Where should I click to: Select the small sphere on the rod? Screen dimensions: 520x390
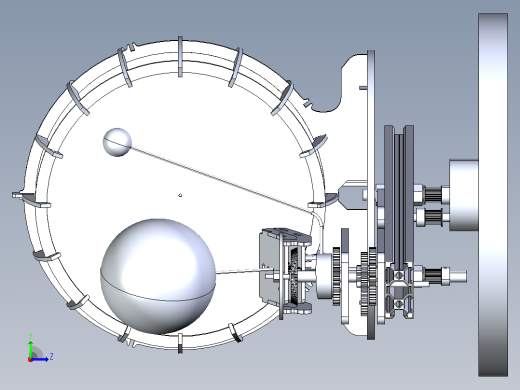tap(117, 142)
